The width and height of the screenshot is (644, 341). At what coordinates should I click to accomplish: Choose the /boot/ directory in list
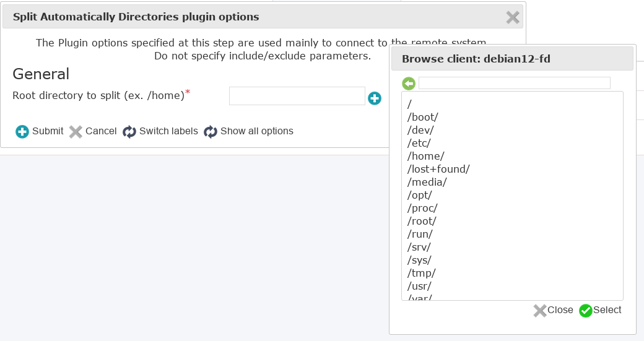click(x=423, y=117)
